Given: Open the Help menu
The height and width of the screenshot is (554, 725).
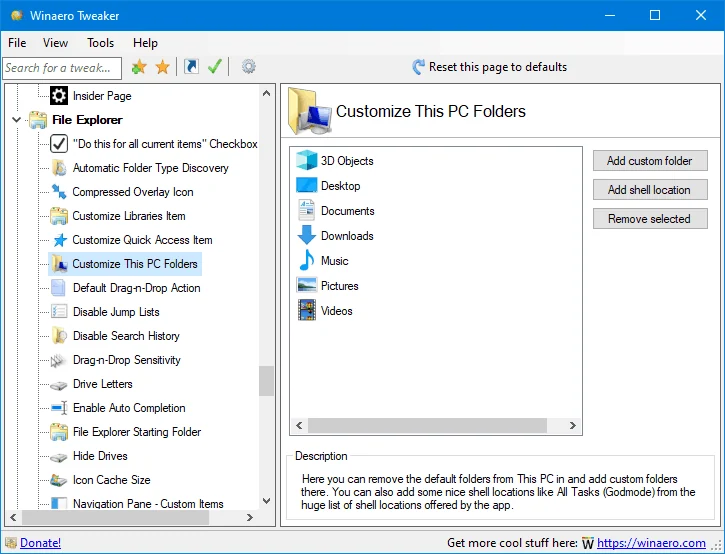Looking at the screenshot, I should tap(145, 43).
